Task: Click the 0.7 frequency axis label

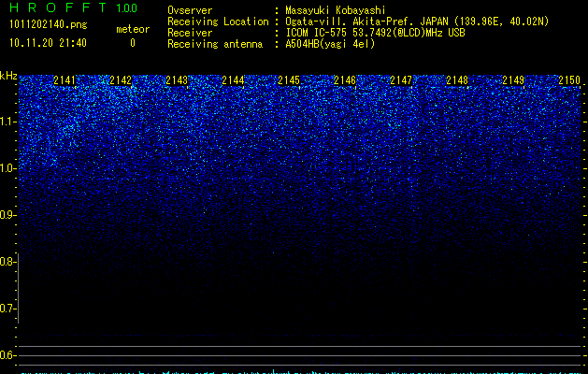Action: 7,309
